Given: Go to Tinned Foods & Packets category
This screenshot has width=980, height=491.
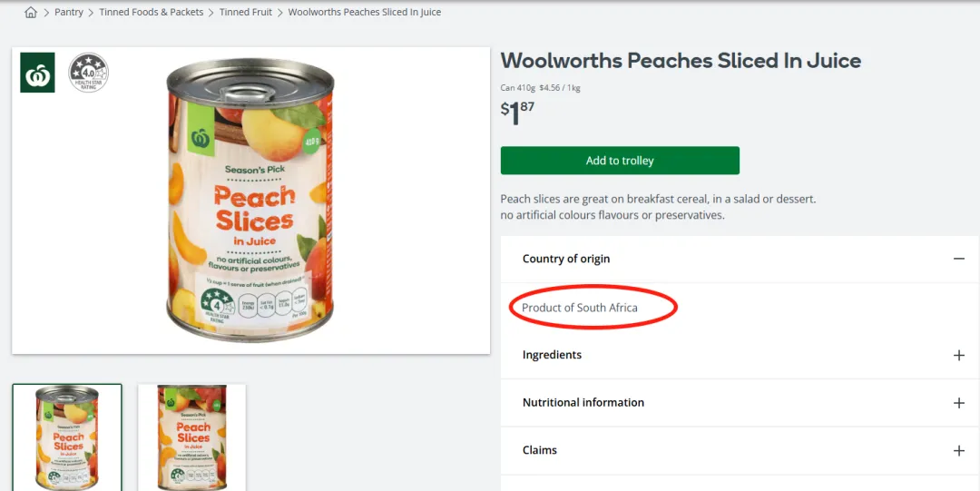Looking at the screenshot, I should pos(152,13).
